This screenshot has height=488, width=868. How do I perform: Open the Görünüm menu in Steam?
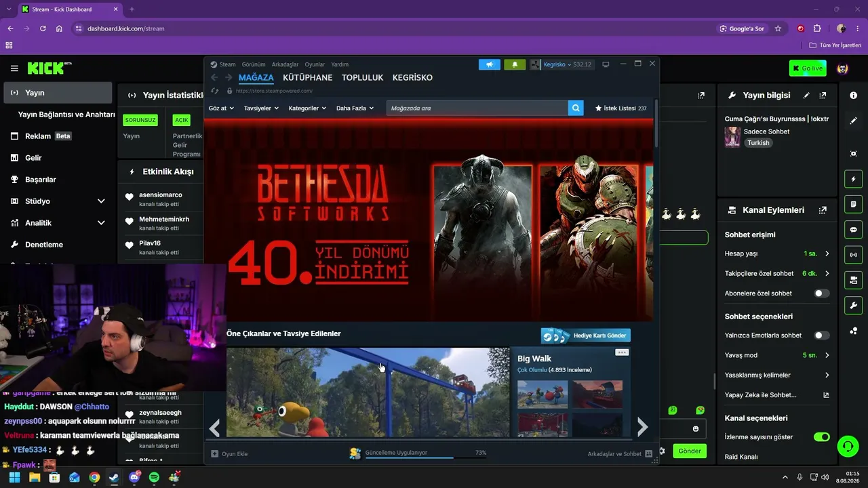click(254, 64)
